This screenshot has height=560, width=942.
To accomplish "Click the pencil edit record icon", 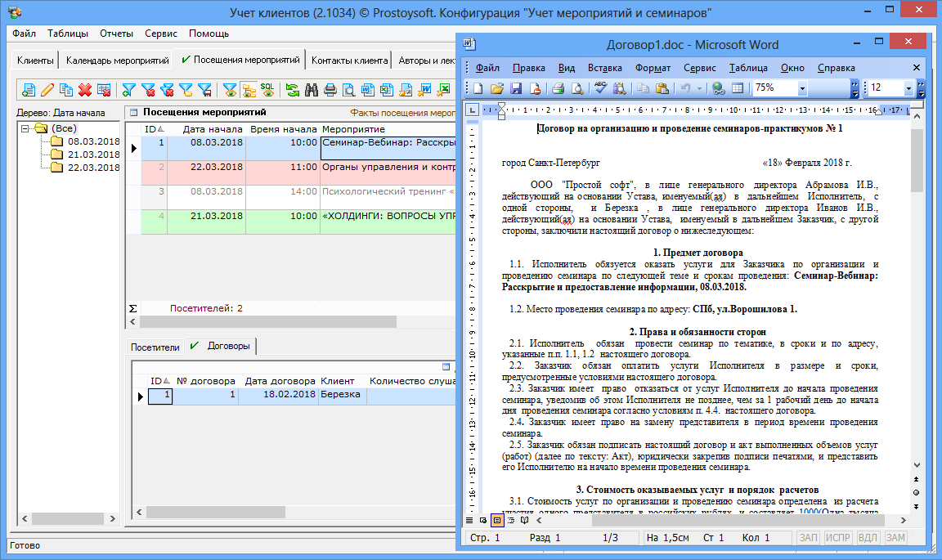I will (47, 90).
